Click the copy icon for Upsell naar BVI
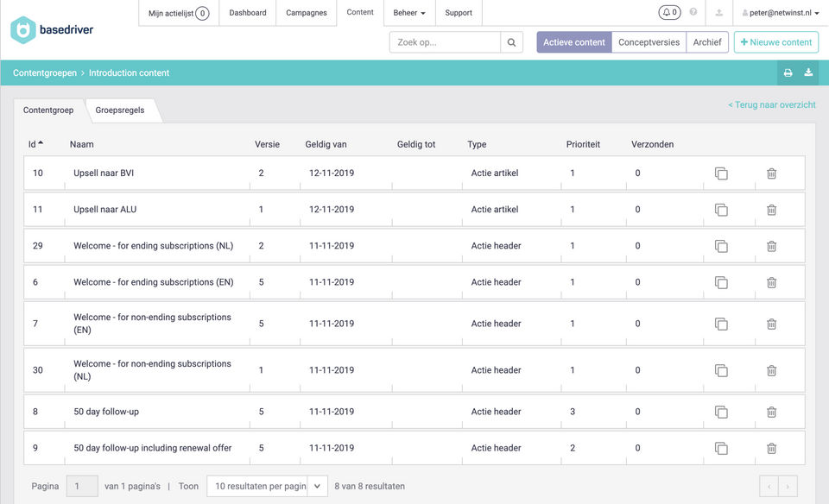Viewport: 829px width, 504px height. 721,173
